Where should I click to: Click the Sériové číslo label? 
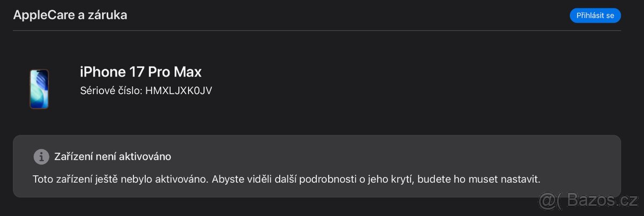pos(111,91)
